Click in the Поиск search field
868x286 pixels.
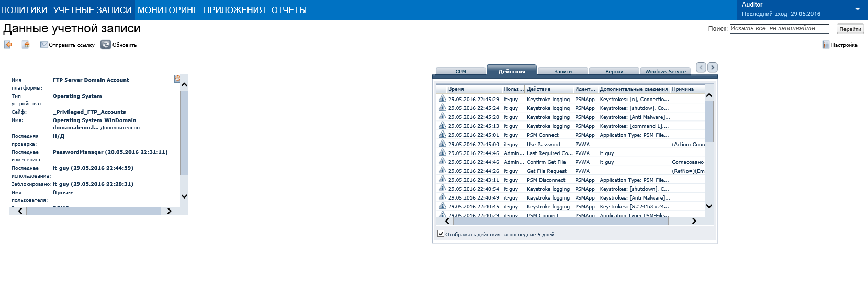[779, 29]
